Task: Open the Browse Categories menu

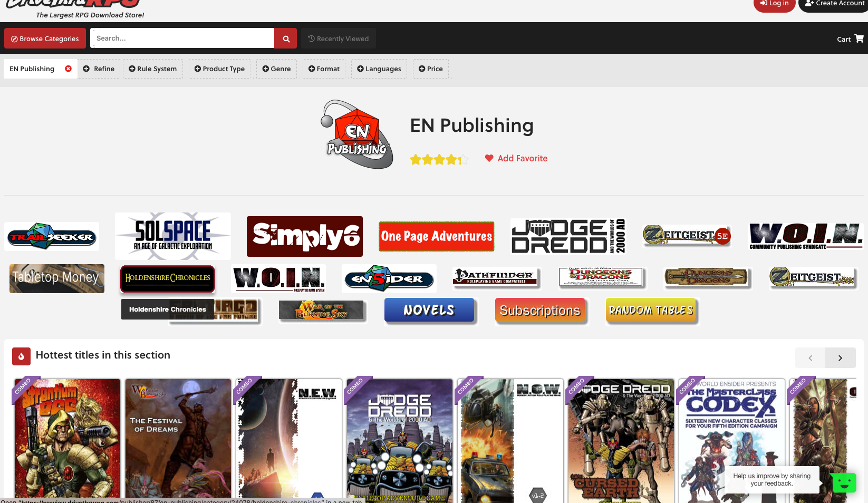Action: (x=45, y=38)
